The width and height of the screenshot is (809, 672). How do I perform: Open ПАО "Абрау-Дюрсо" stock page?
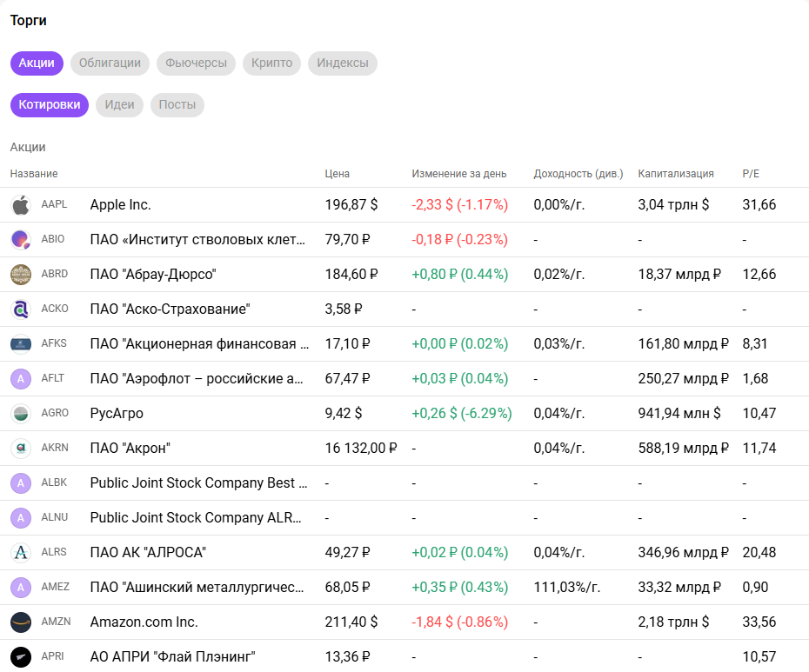[153, 275]
